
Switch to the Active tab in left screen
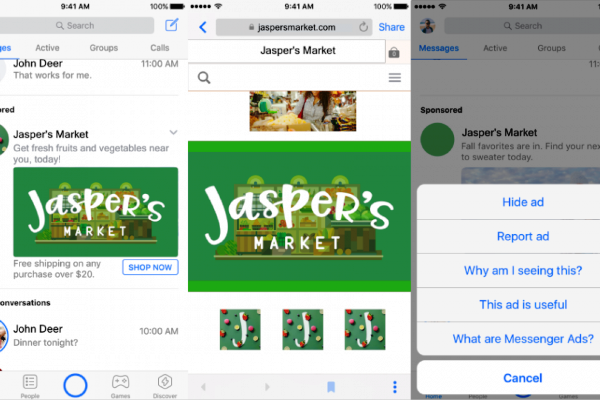point(47,48)
